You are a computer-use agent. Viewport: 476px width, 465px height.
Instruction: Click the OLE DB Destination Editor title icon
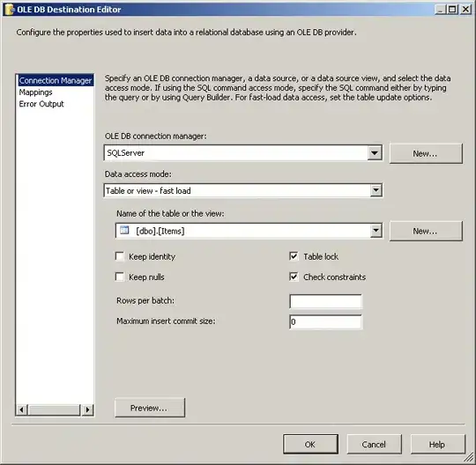[9, 10]
